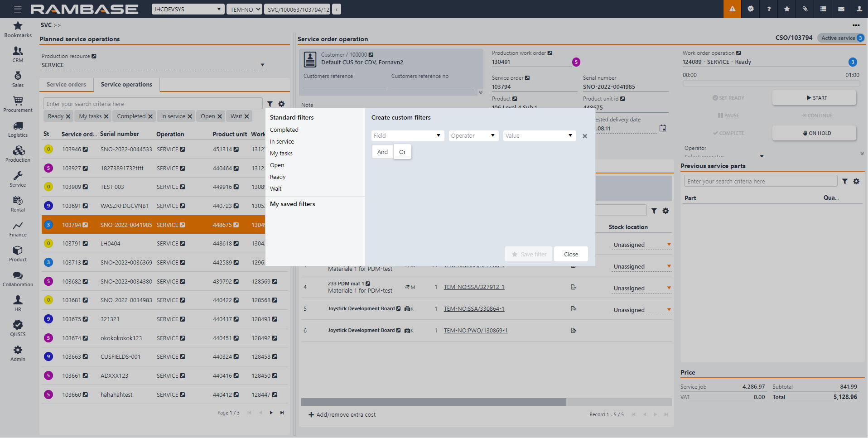This screenshot has height=438, width=868.
Task: Open the delivery date calendar picker
Action: (x=663, y=129)
